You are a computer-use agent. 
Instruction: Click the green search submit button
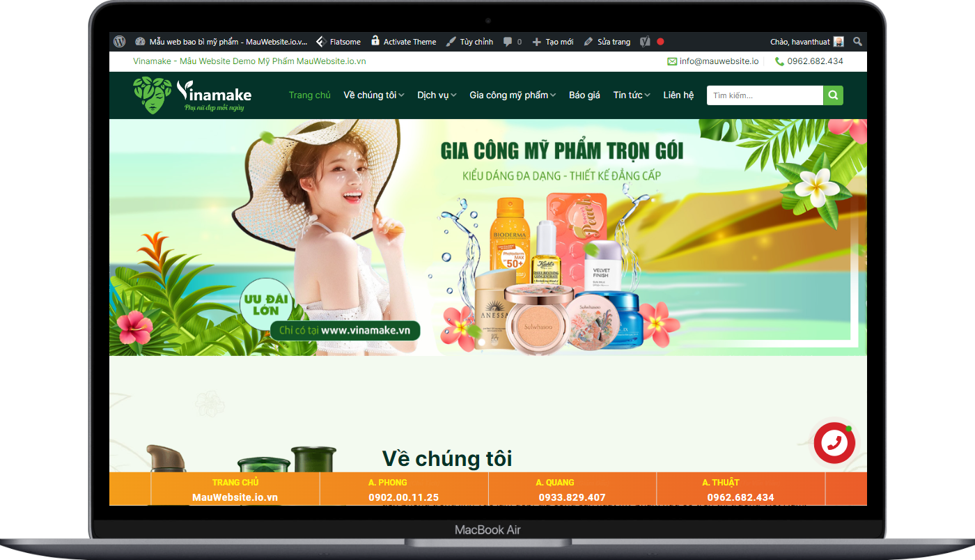(833, 95)
